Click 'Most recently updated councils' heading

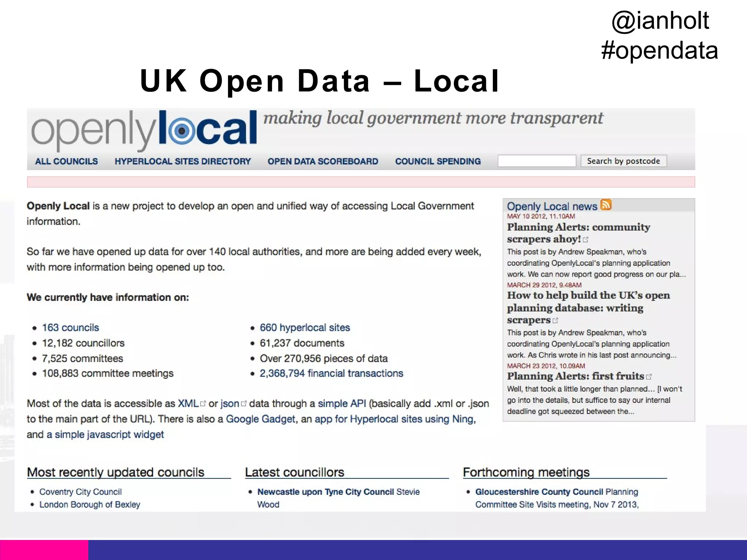[116, 472]
